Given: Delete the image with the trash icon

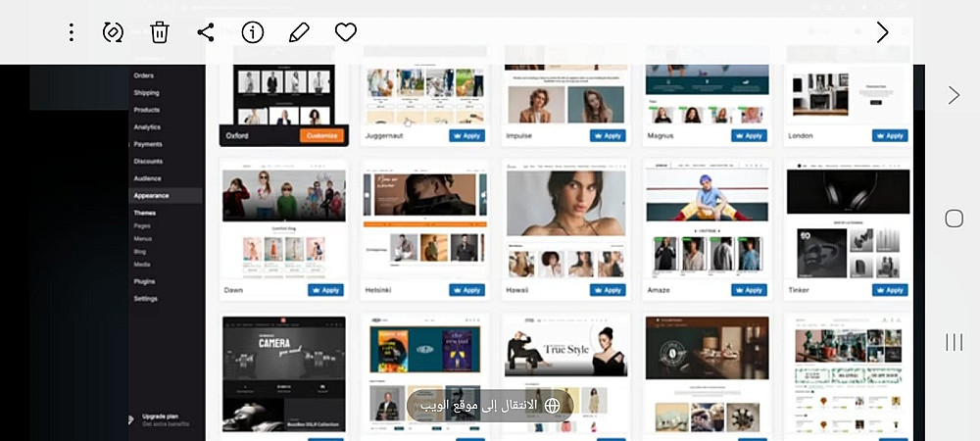Looking at the screenshot, I should pos(160,32).
